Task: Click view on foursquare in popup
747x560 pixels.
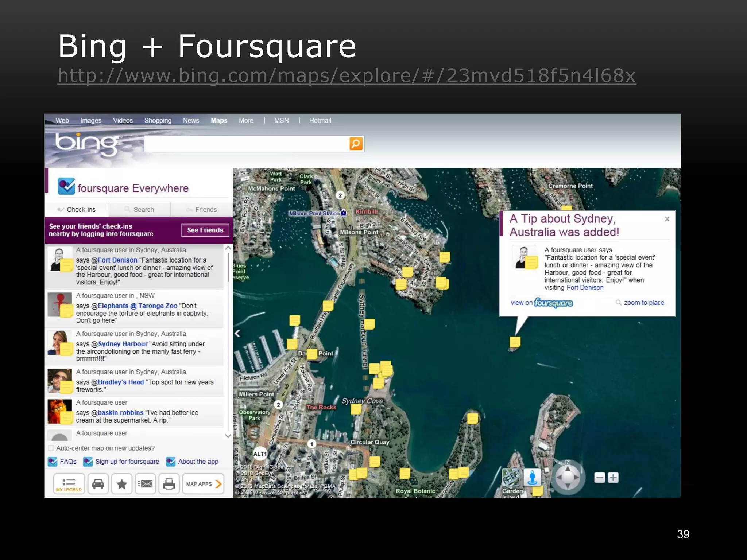Action: (x=542, y=303)
